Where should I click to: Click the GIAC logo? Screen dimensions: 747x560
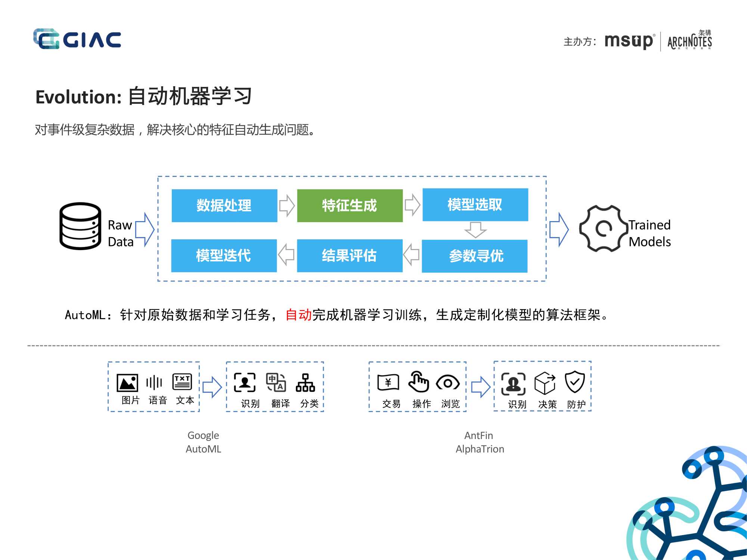point(77,39)
